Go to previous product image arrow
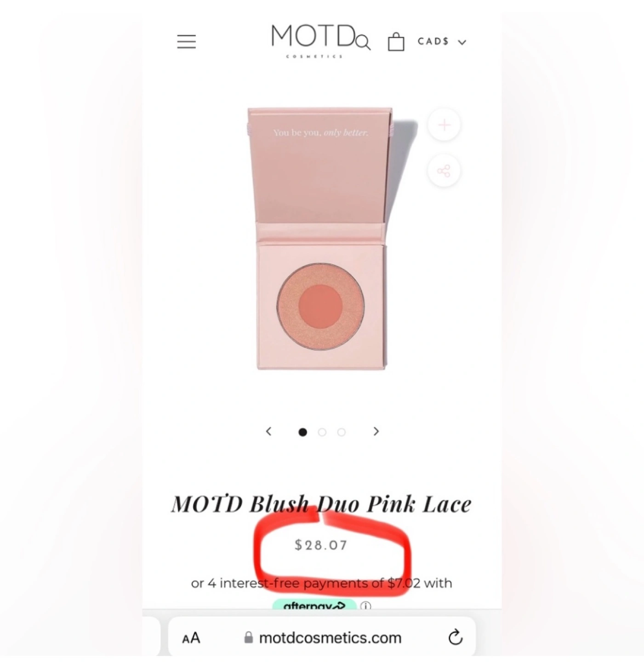 (x=269, y=431)
